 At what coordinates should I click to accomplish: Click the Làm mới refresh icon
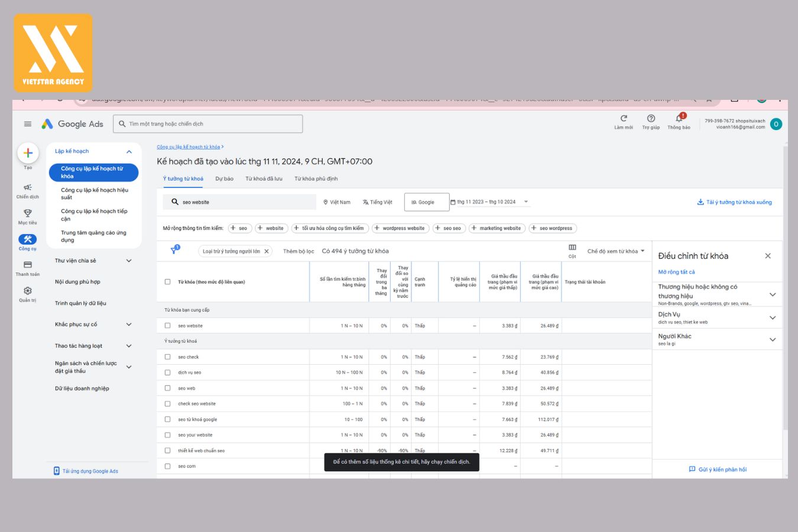[624, 119]
